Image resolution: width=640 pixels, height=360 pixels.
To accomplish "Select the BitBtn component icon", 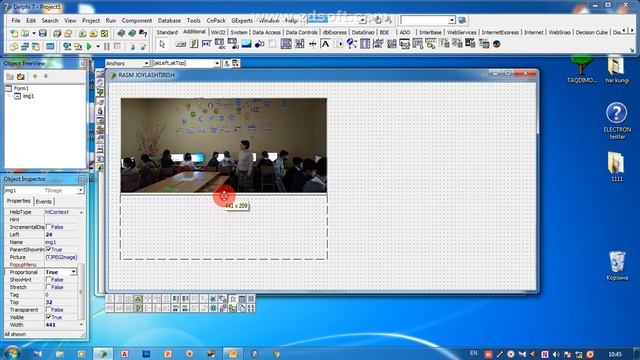I will click(181, 44).
